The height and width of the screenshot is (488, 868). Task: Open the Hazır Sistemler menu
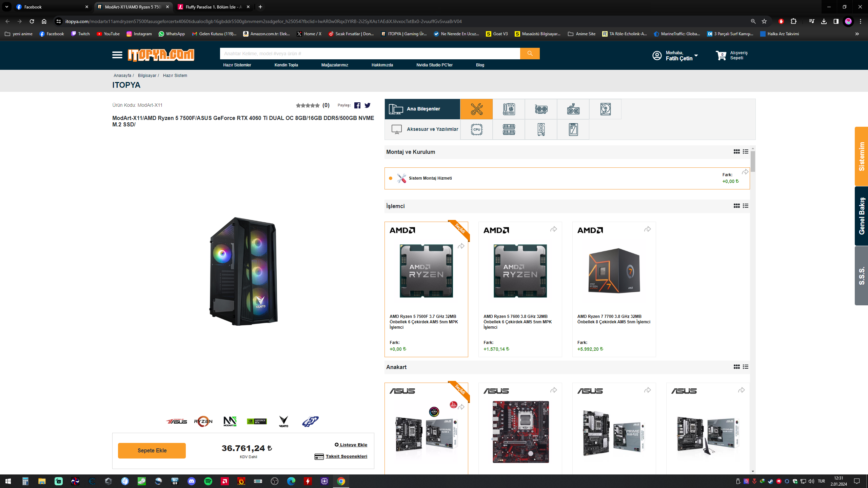237,65
